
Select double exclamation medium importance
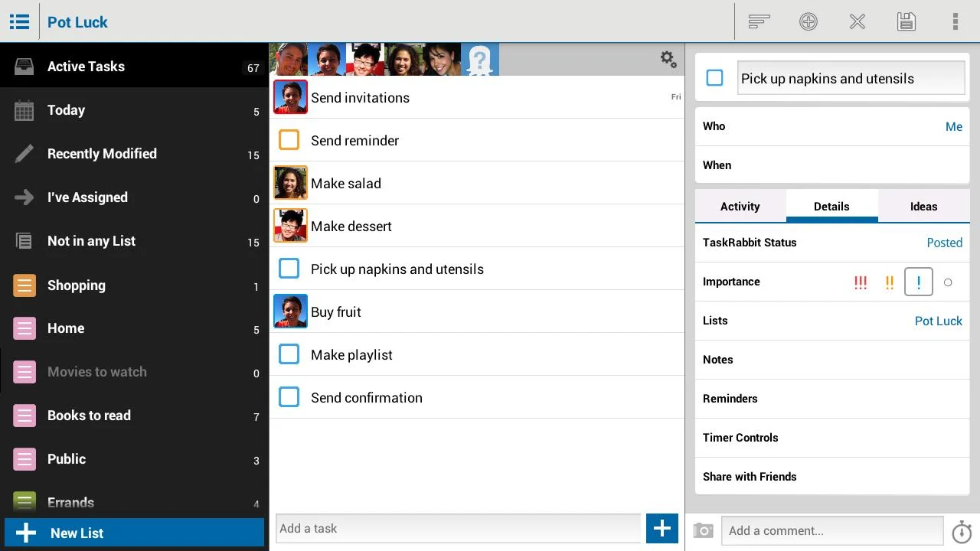click(x=890, y=282)
